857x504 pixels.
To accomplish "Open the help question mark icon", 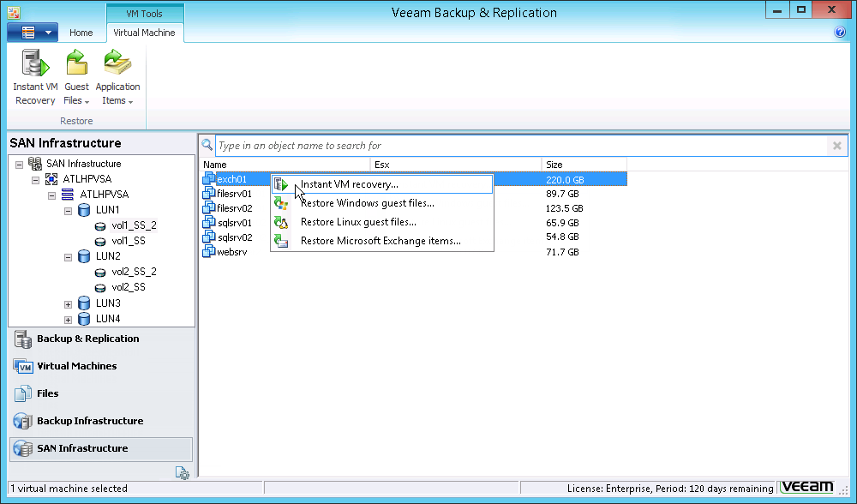I will [x=840, y=32].
